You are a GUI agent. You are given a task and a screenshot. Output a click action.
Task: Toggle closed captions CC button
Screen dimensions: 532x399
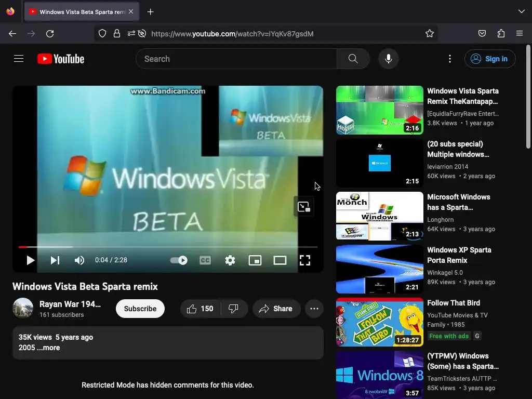tap(205, 260)
